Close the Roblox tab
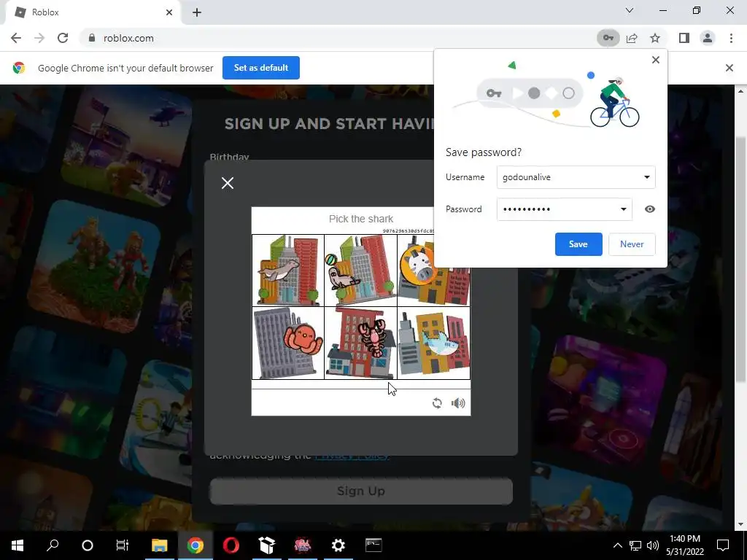 [x=169, y=12]
